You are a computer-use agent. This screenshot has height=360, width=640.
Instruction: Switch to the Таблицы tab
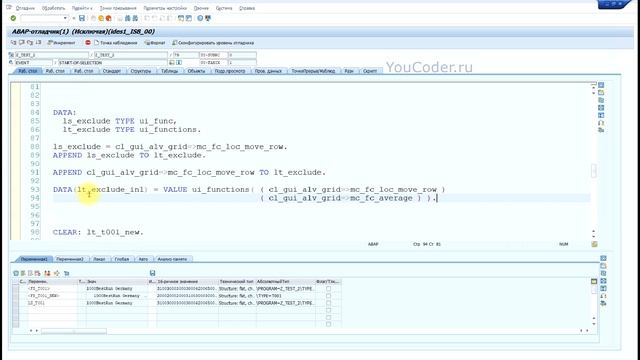169,71
